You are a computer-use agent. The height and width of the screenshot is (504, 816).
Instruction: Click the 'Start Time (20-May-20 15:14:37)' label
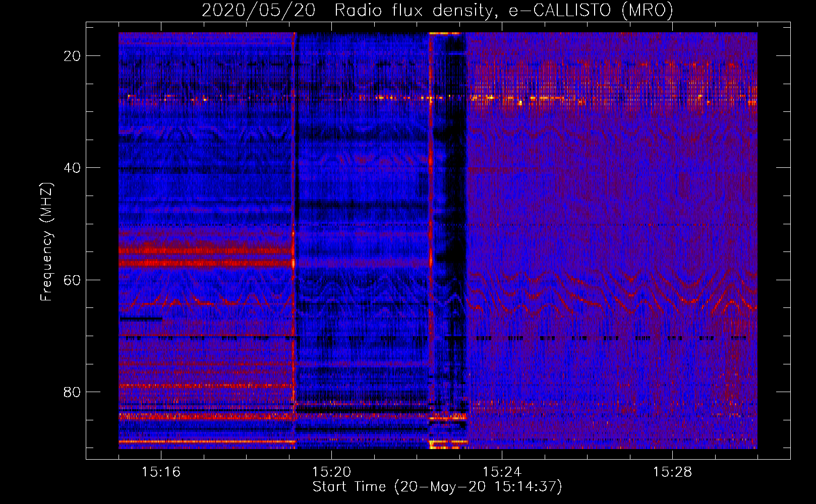pos(437,487)
